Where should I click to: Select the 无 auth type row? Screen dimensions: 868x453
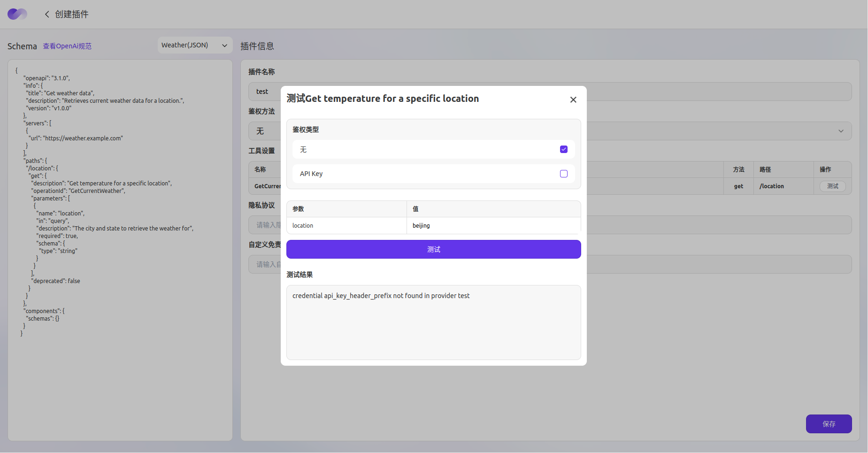pyautogui.click(x=422, y=149)
